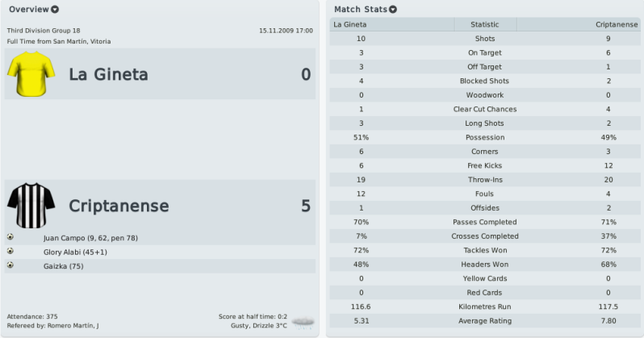Open the Overview panel title menu
The height and width of the screenshot is (338, 644).
[x=29, y=9]
